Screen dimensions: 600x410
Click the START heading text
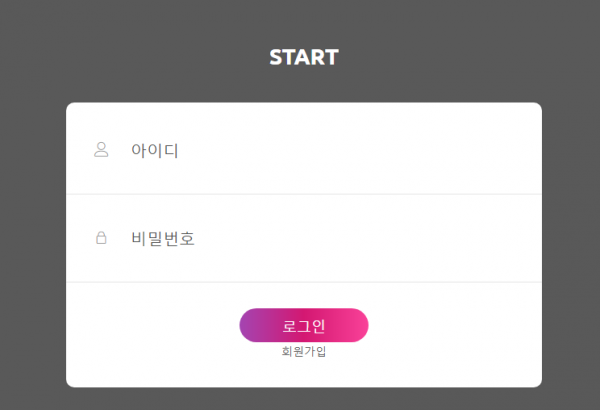(x=304, y=57)
